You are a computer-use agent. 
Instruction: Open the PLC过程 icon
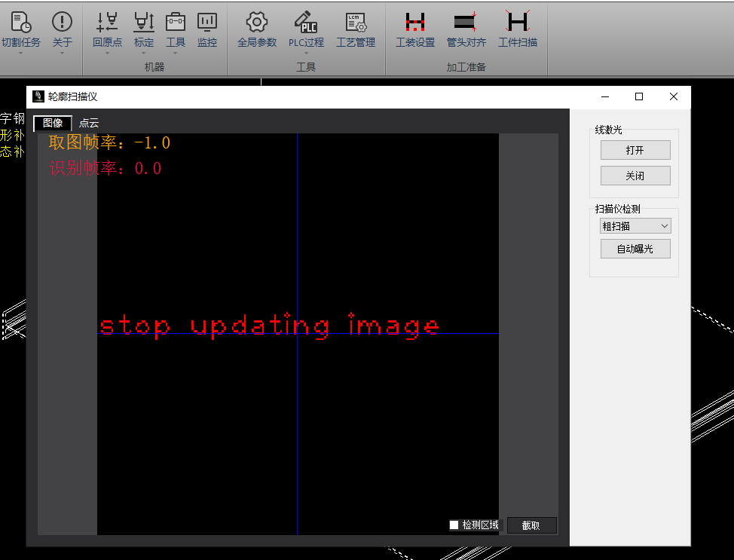306,22
